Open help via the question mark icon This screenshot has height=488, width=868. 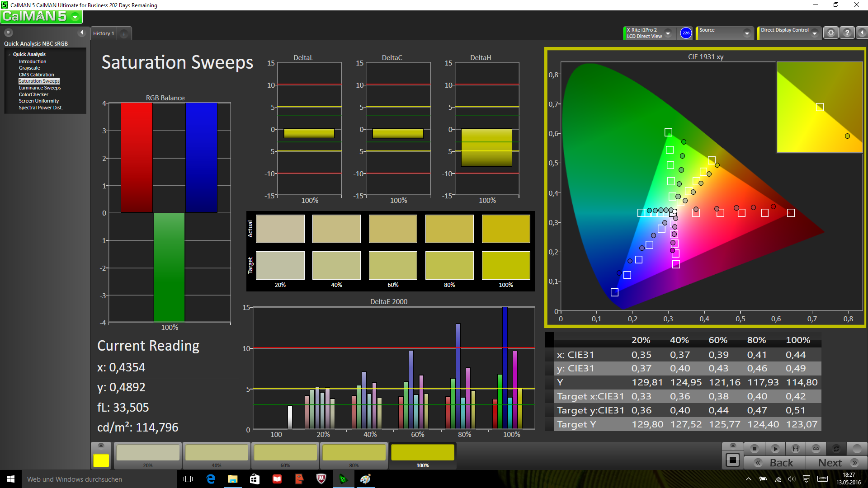[x=847, y=33]
